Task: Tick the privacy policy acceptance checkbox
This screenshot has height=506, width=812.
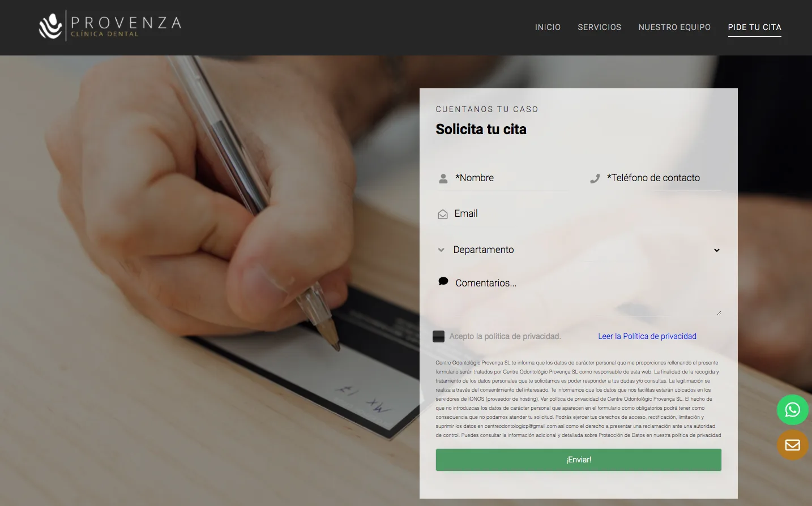Action: (x=438, y=336)
